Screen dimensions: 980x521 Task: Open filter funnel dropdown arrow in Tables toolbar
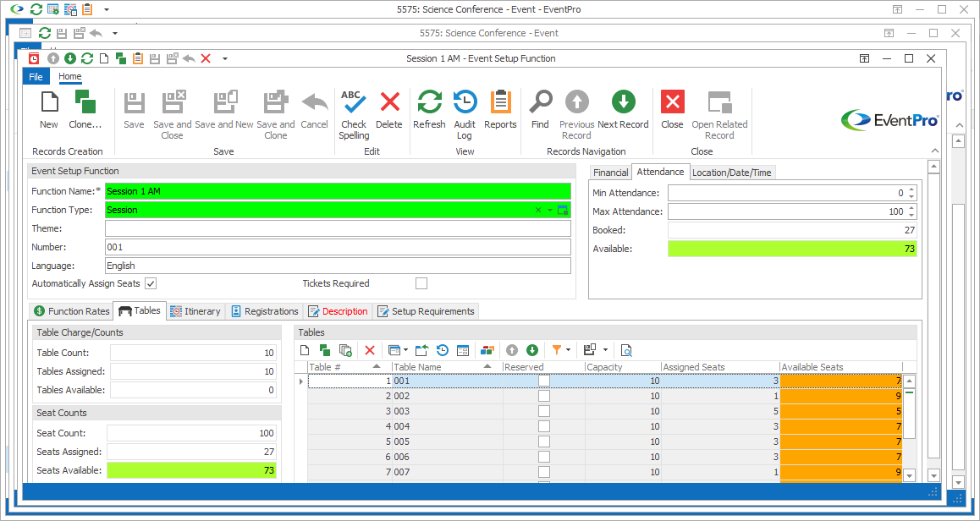click(568, 350)
